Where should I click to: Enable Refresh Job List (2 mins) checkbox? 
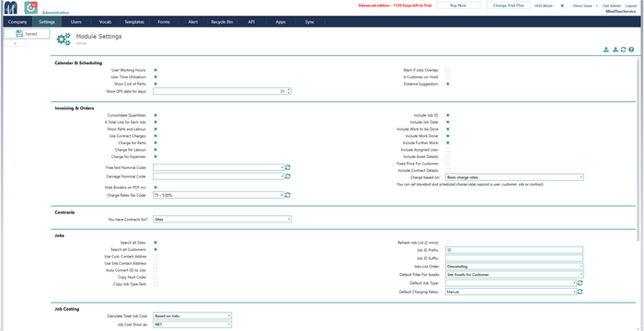[448, 243]
